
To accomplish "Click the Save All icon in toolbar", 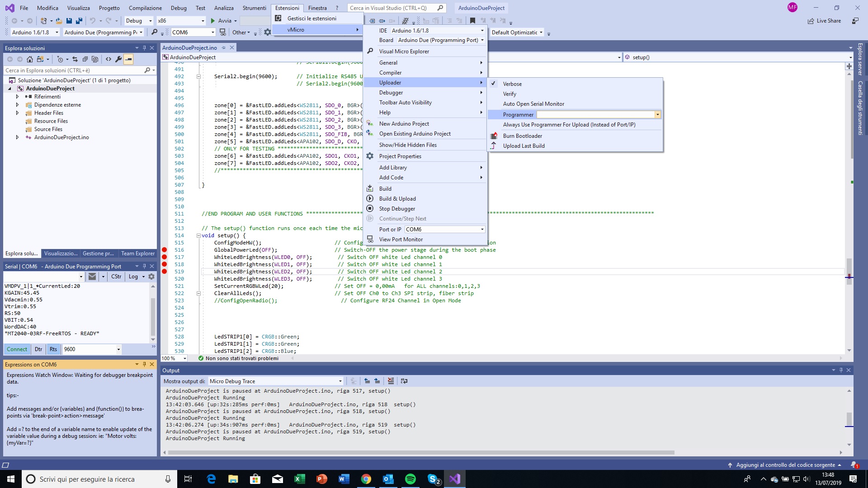I will (79, 21).
